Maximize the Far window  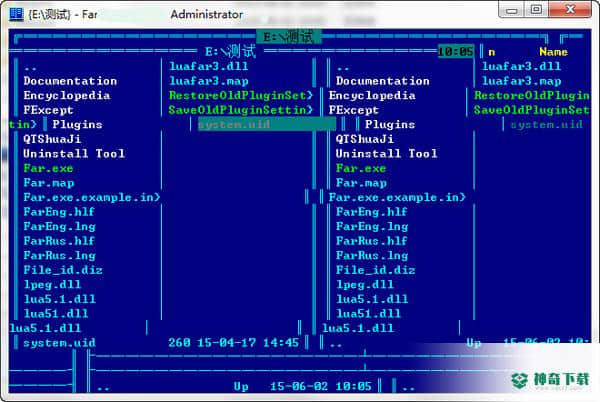click(x=536, y=10)
